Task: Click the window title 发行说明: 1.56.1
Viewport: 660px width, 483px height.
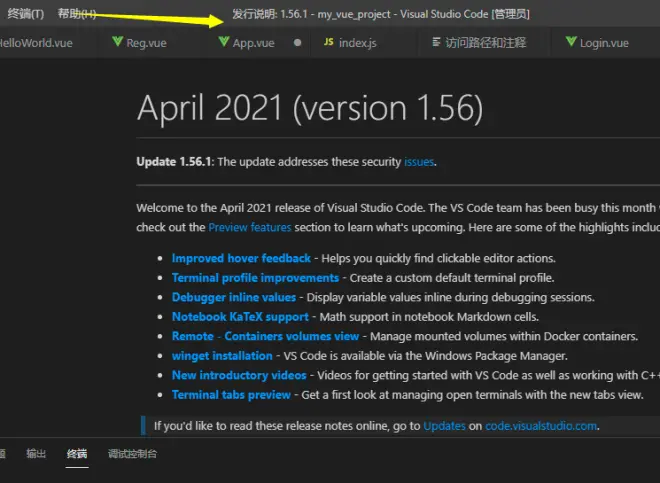Action: pos(270,14)
